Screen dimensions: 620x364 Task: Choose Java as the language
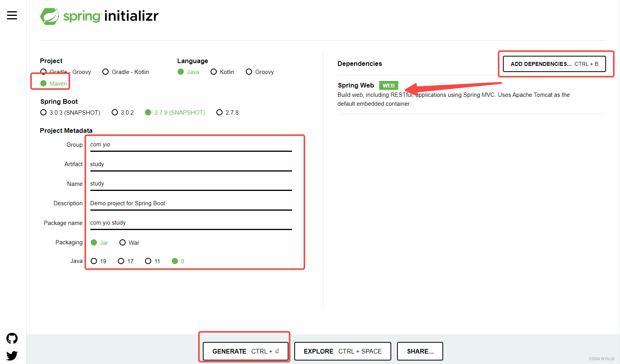[188, 72]
